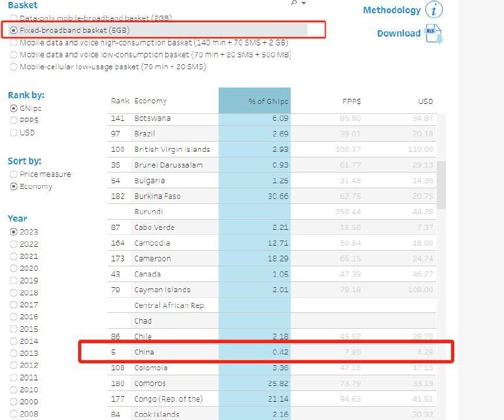The image size is (504, 420).
Task: Click Cook Islands economy name
Action: (157, 414)
